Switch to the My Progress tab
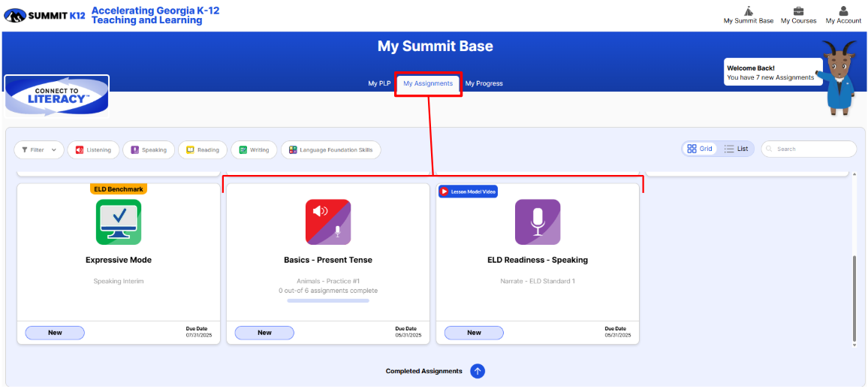The height and width of the screenshot is (389, 868). (x=484, y=83)
